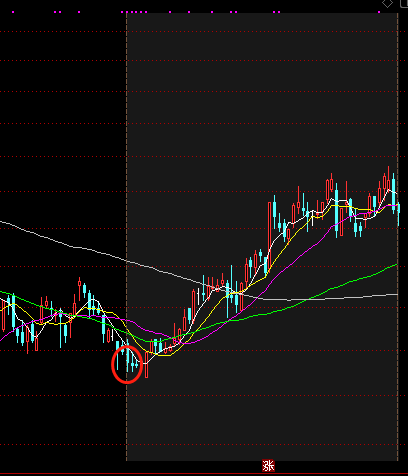Click the solid red line under the chart
Screen dimensions: 408x476
pyautogui.click(x=204, y=473)
